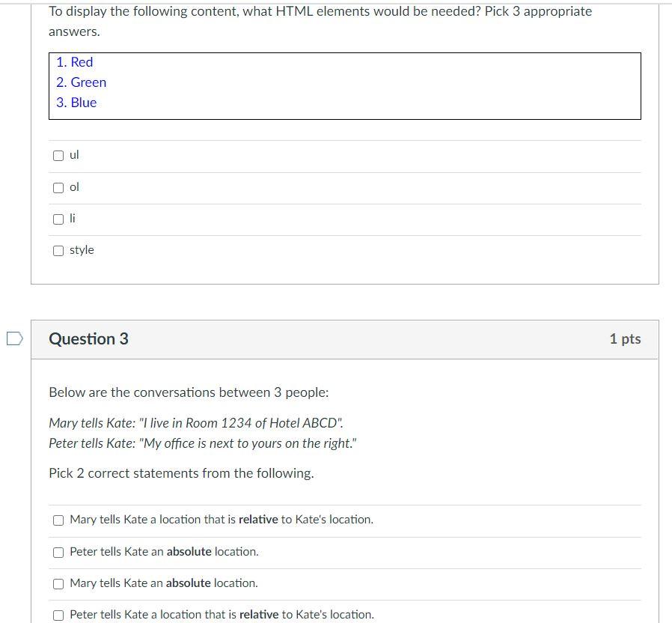Select the statement about Mary telling an absolute location
Viewport: 672px width, 623px height.
[58, 583]
